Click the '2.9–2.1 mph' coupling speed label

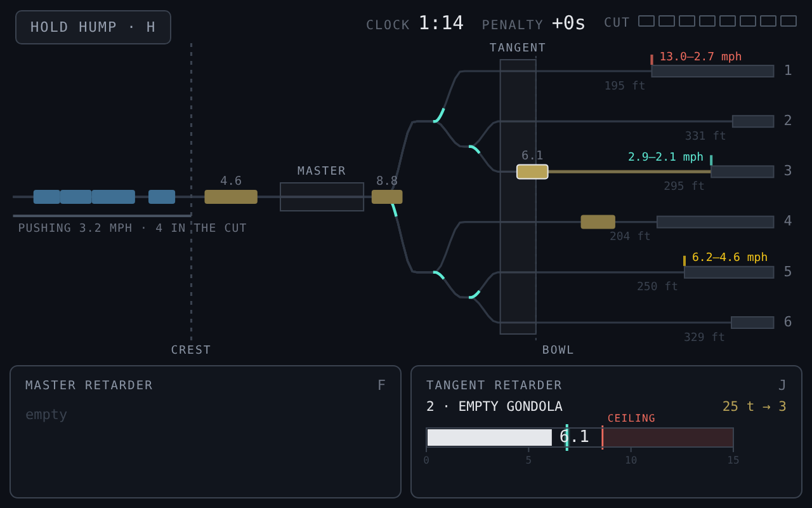click(665, 157)
